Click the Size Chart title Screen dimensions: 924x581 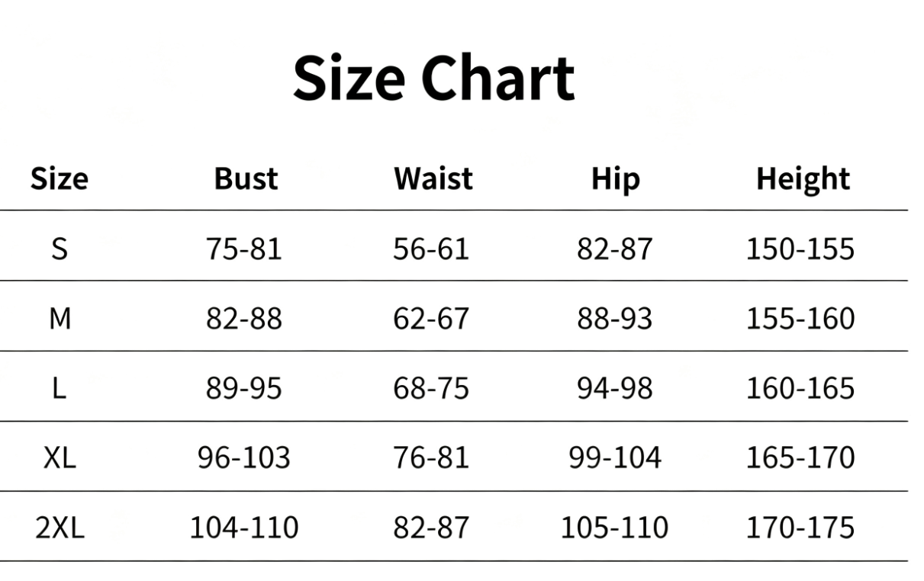(433, 79)
